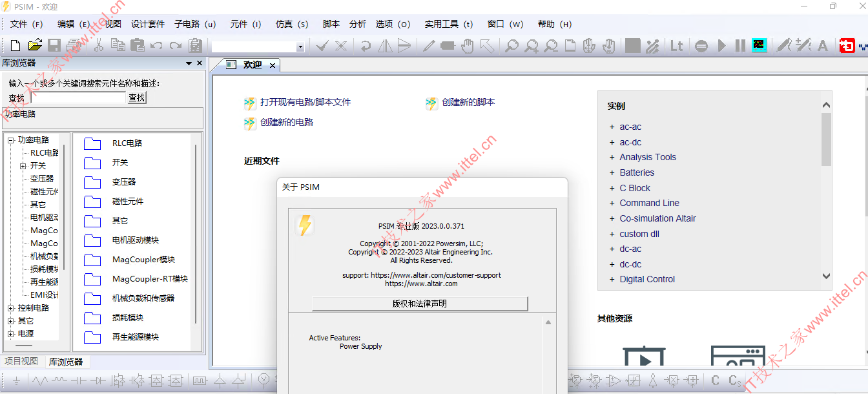Place a resistor from the element bar
The width and height of the screenshot is (868, 394).
(41, 380)
